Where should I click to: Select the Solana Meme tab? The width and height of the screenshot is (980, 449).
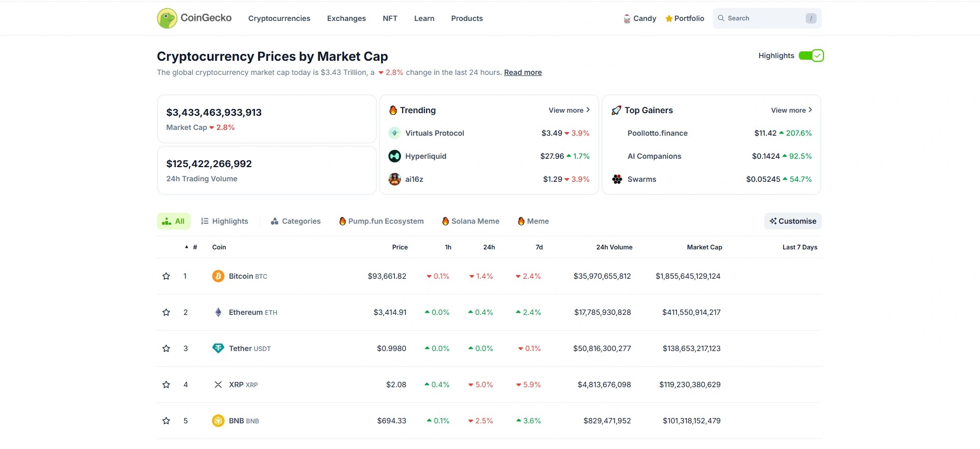[x=470, y=221]
